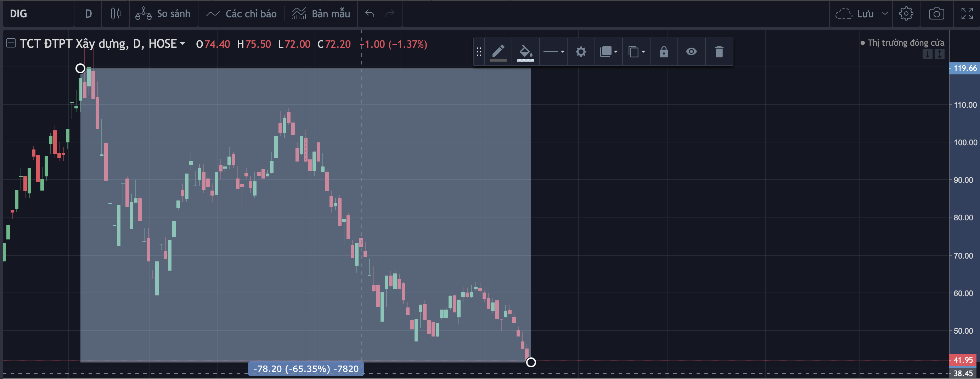Click the pane move-down arrow icon
The width and height of the screenshot is (980, 379).
pyautogui.click(x=928, y=54)
